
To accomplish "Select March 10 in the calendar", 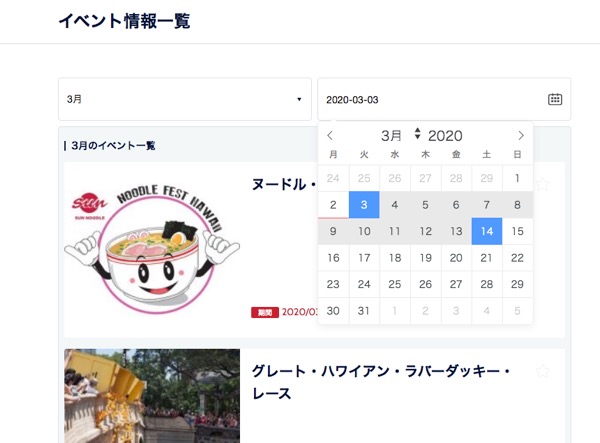I will tap(364, 231).
